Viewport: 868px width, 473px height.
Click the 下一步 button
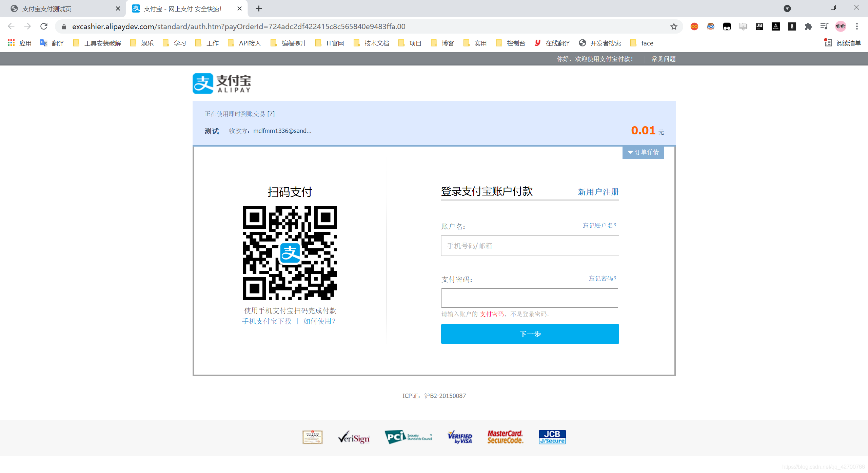coord(530,334)
